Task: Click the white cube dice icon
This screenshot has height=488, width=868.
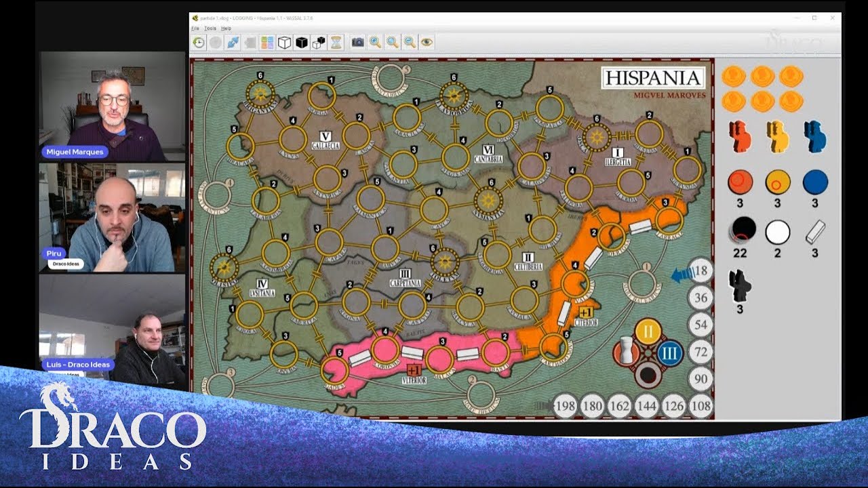Action: click(284, 43)
